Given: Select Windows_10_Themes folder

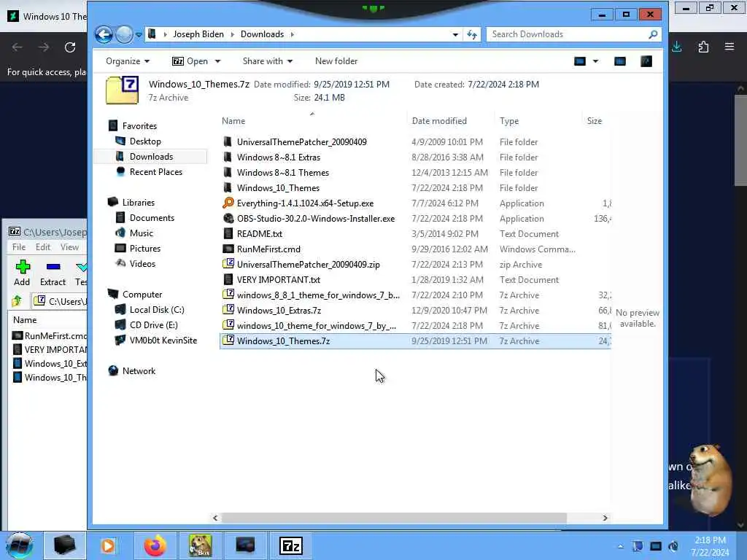Looking at the screenshot, I should 278,188.
